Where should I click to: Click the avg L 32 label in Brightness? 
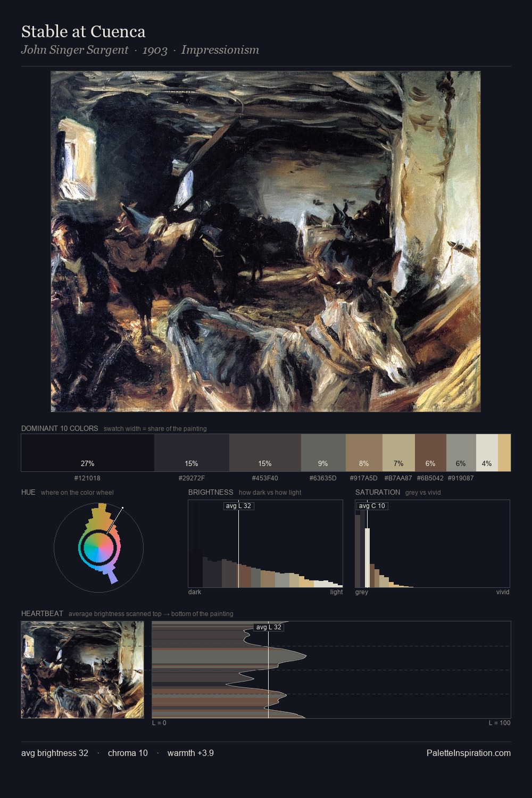coord(238,506)
